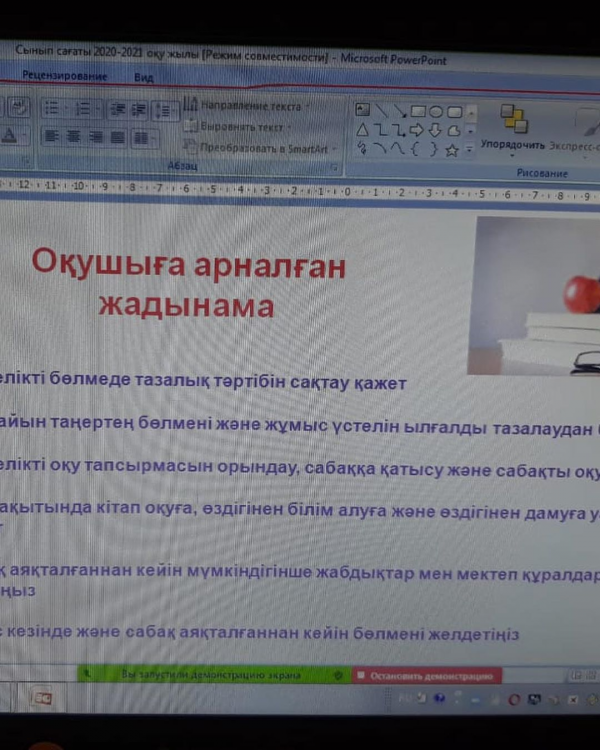Viewport: 600px width, 750px height.
Task: Switch to the Рецензирование tab
Action: [64, 76]
